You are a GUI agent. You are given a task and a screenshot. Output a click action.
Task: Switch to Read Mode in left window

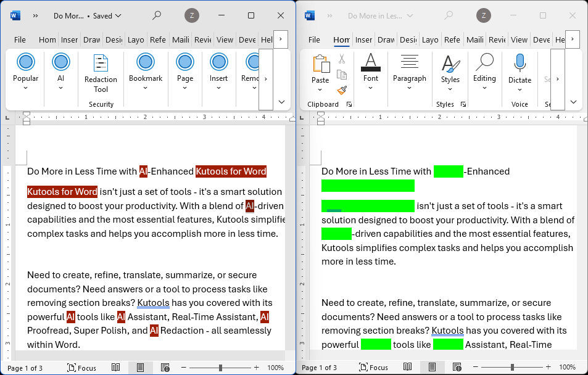(116, 368)
